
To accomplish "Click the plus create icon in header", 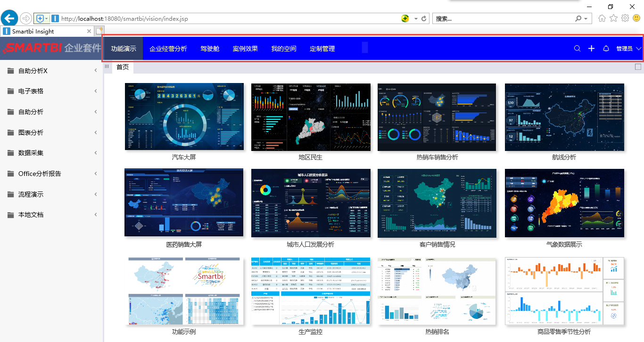I will coord(592,49).
